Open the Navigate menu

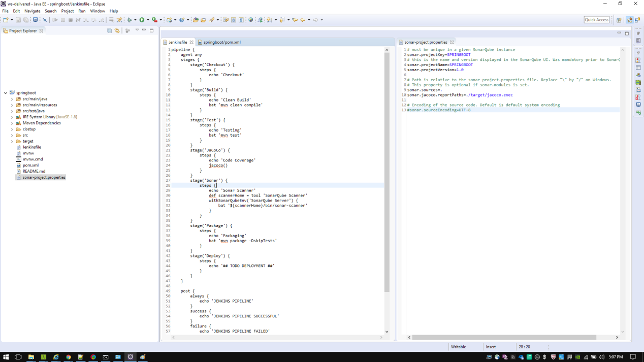point(32,11)
